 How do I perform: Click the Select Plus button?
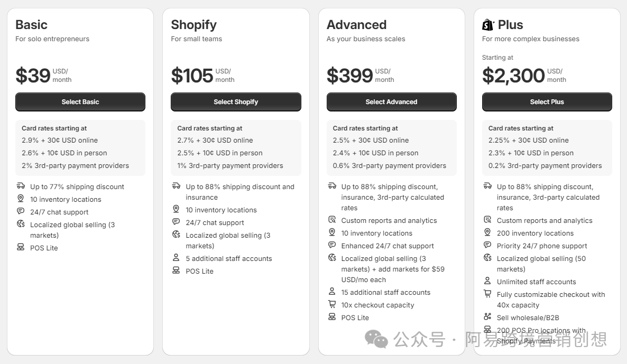point(547,102)
